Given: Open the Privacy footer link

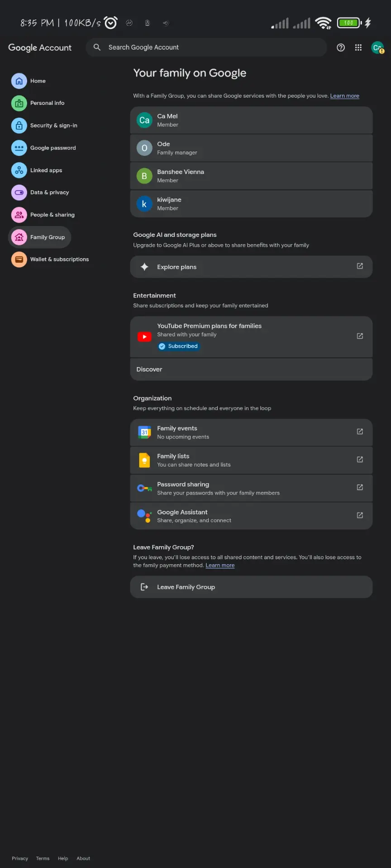Looking at the screenshot, I should point(20,859).
